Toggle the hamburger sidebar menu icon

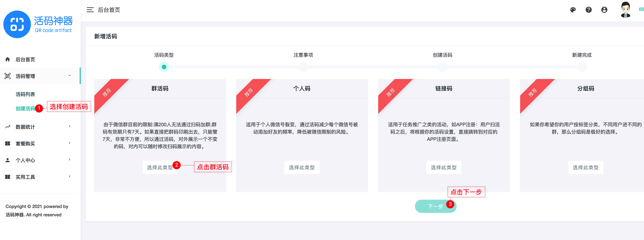[90, 10]
